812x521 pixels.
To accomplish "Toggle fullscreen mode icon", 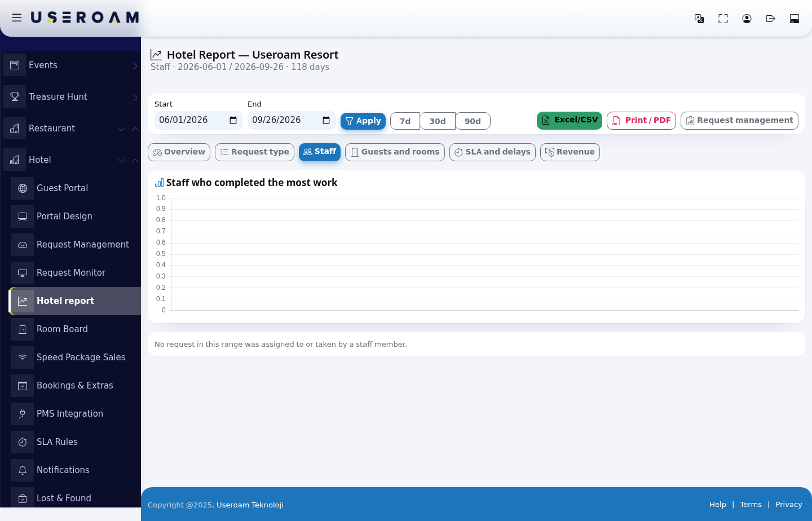I will pos(723,19).
